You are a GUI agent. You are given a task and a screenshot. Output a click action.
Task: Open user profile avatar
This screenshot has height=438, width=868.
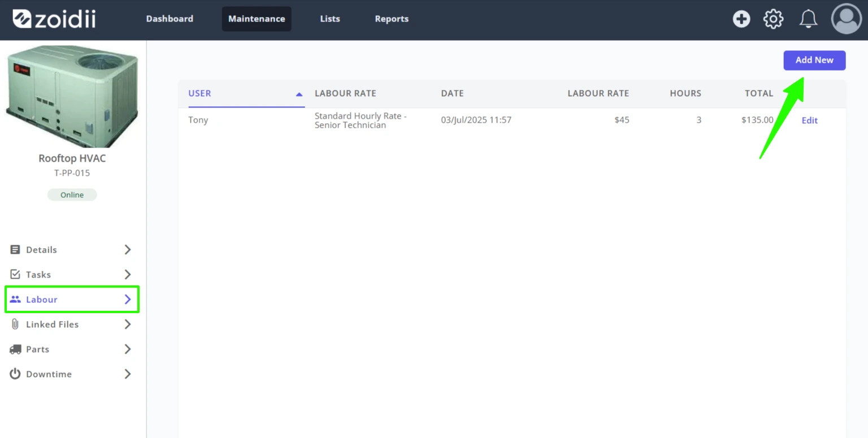pyautogui.click(x=846, y=19)
